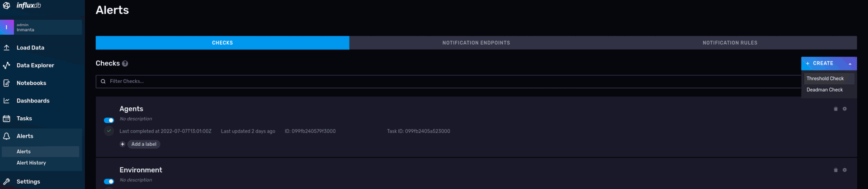Switch to Notification Endpoints tab
This screenshot has height=189, width=868.
[476, 43]
